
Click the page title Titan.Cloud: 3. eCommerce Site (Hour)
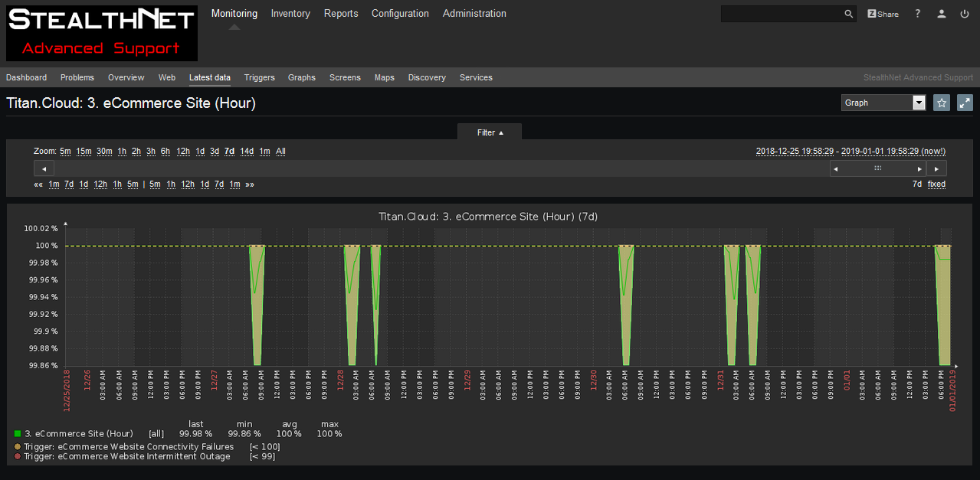131,103
